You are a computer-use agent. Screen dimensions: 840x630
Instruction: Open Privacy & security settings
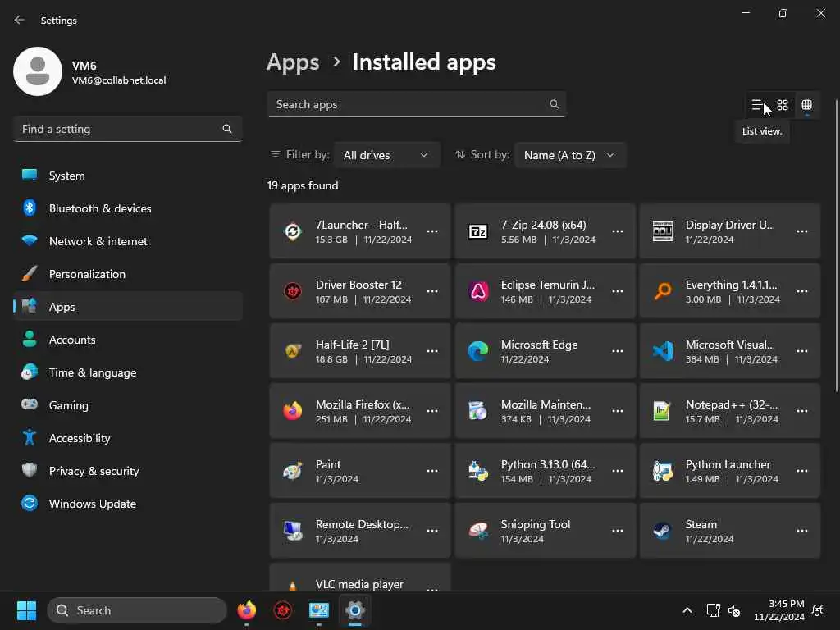pyautogui.click(x=128, y=471)
